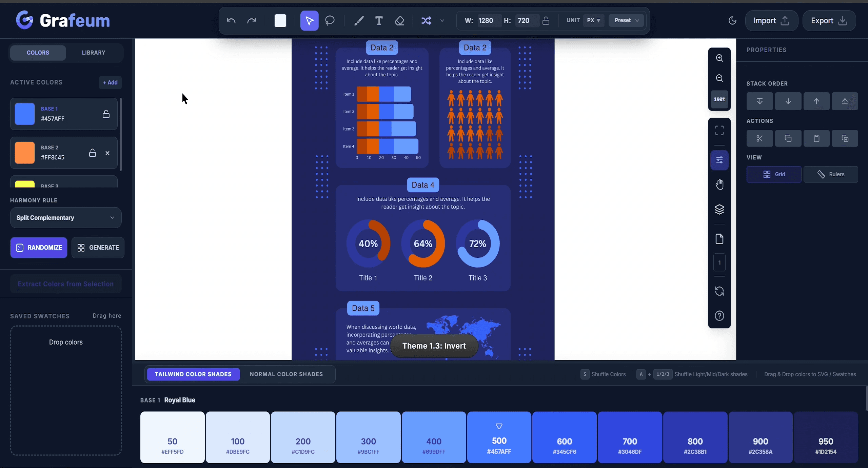Click the Cut action icon
This screenshot has height=468, width=868.
click(759, 138)
